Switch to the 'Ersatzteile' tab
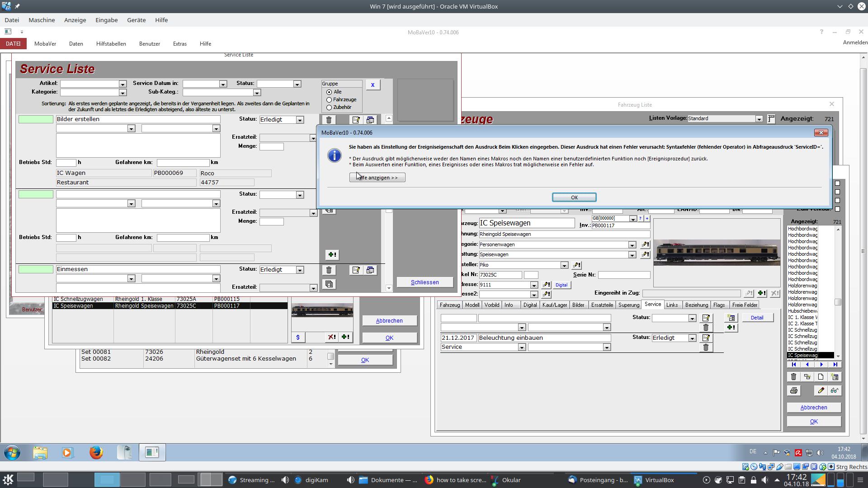Image resolution: width=868 pixels, height=488 pixels. click(602, 305)
